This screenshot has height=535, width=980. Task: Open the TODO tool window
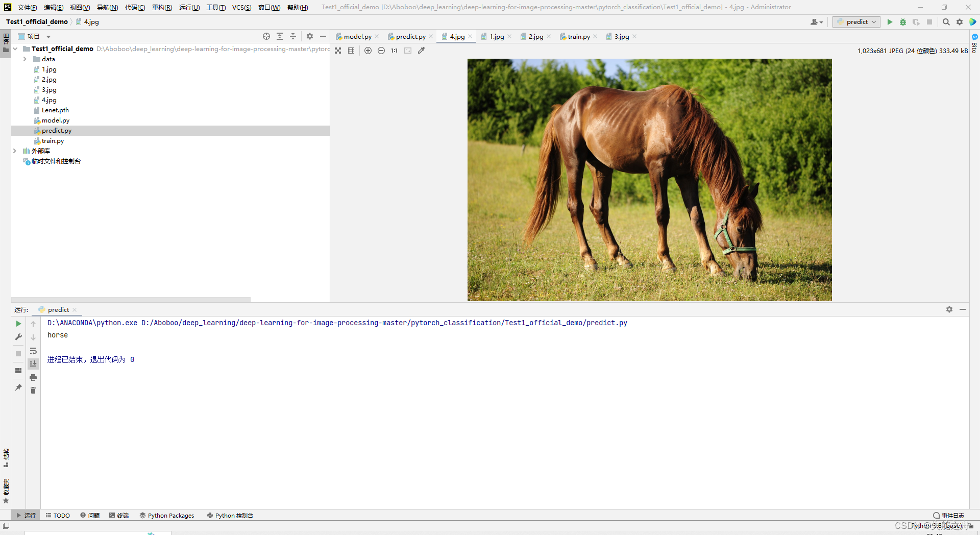coord(58,516)
